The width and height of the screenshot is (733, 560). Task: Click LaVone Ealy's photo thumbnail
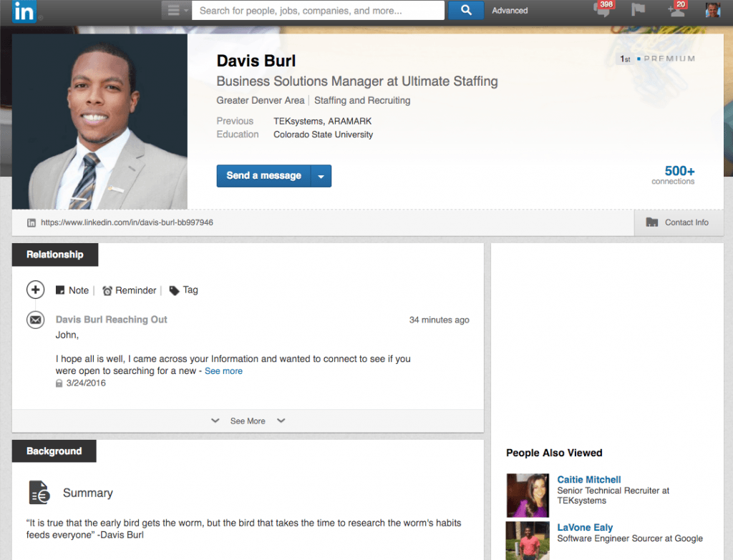point(528,541)
